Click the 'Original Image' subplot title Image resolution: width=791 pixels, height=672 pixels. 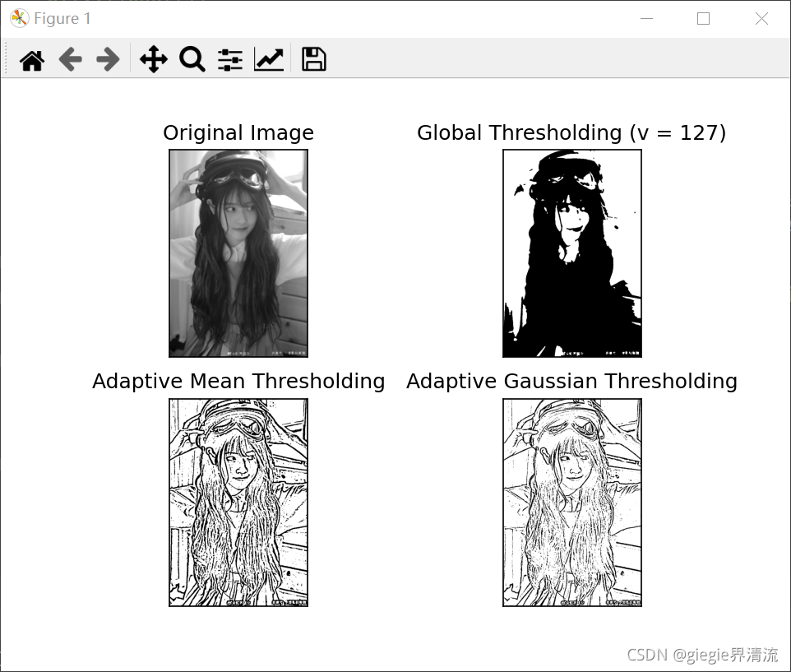[238, 133]
